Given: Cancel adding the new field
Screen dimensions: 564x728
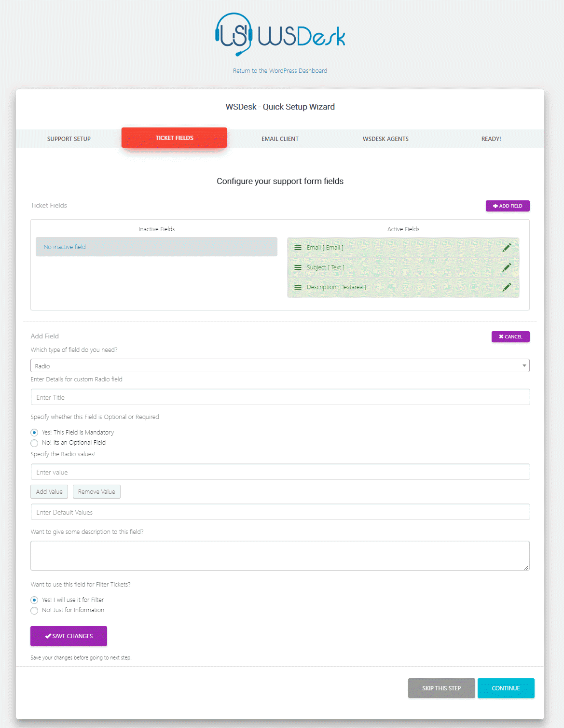Looking at the screenshot, I should tap(510, 336).
